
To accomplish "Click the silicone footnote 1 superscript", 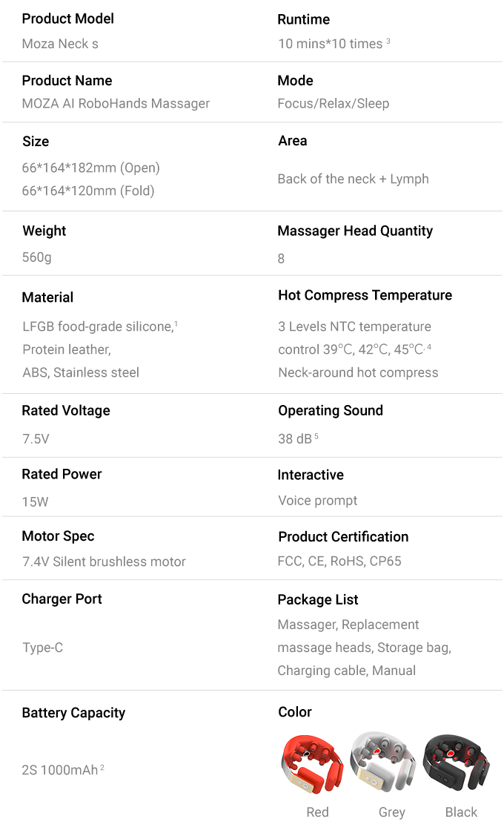I will pos(176,323).
